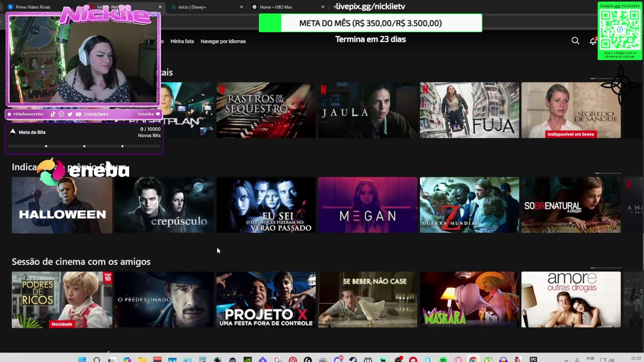Close the Home • HBO Max tab

point(323,7)
